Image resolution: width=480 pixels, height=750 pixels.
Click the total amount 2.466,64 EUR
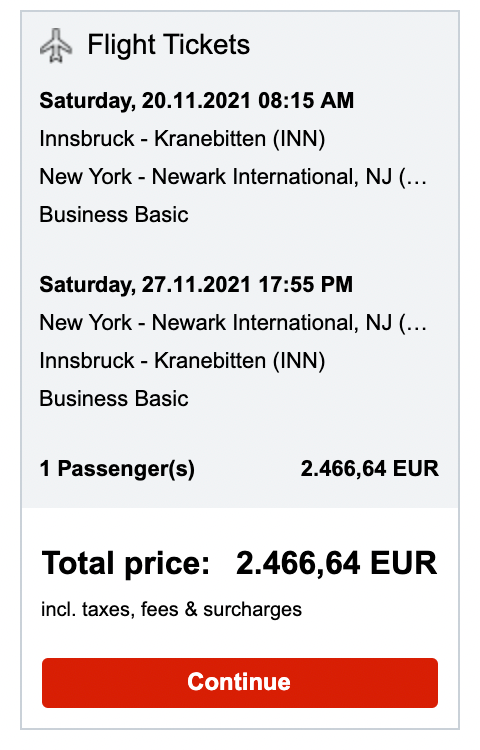337,563
